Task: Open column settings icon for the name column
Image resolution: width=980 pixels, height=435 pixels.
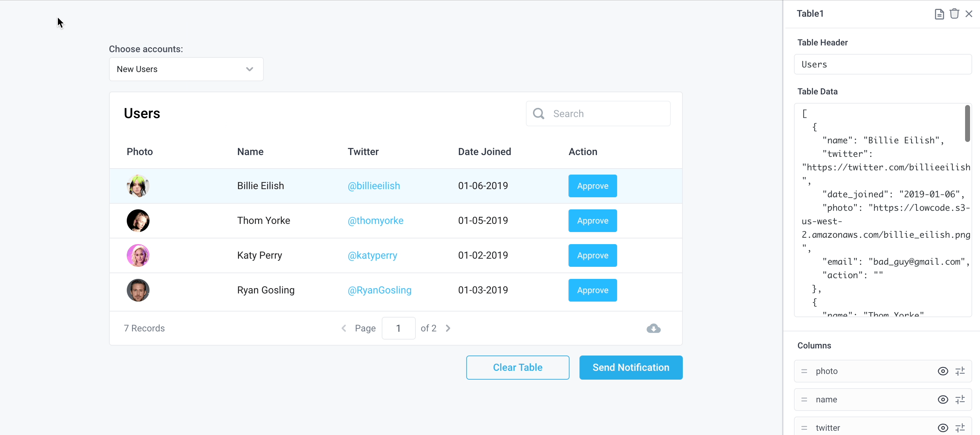Action: pyautogui.click(x=960, y=399)
